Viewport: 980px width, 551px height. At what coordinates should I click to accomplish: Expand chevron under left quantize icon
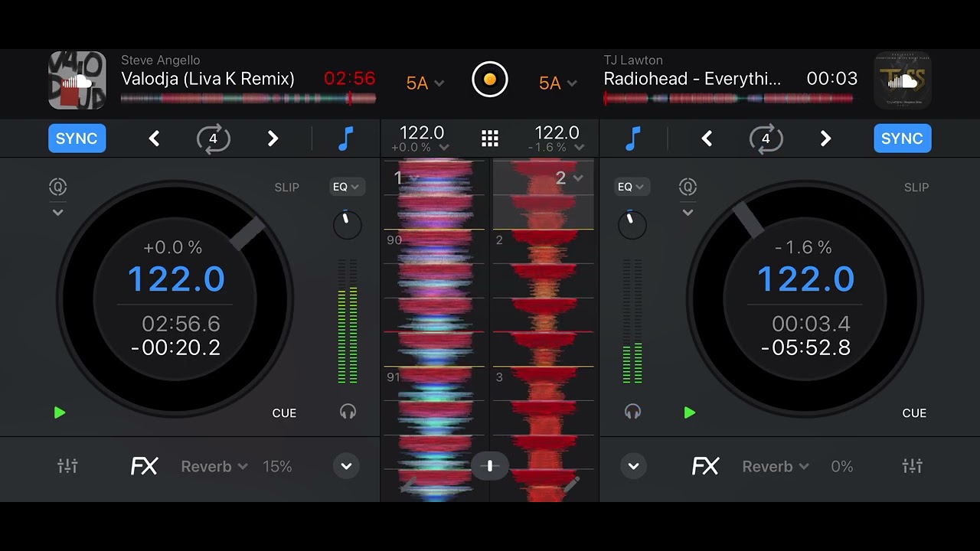pos(57,212)
